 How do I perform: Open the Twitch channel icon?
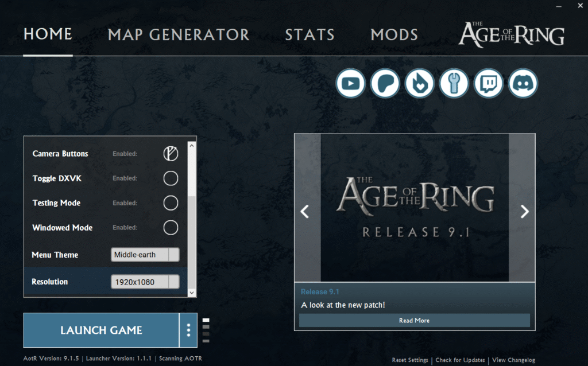(x=488, y=83)
